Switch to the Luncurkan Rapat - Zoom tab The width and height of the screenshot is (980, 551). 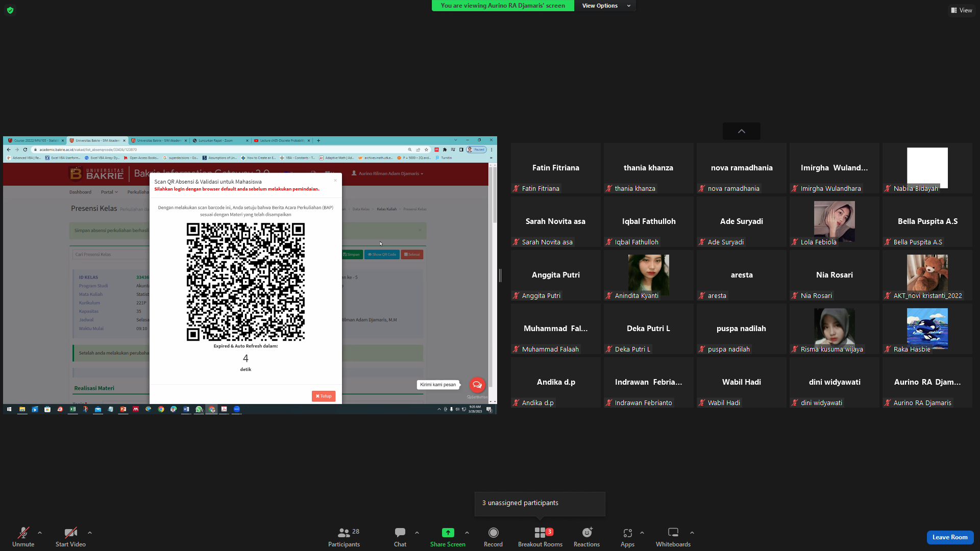click(x=219, y=140)
